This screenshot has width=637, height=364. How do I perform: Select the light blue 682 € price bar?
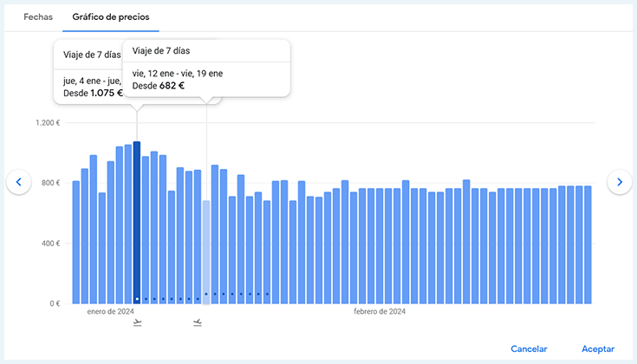click(x=206, y=252)
